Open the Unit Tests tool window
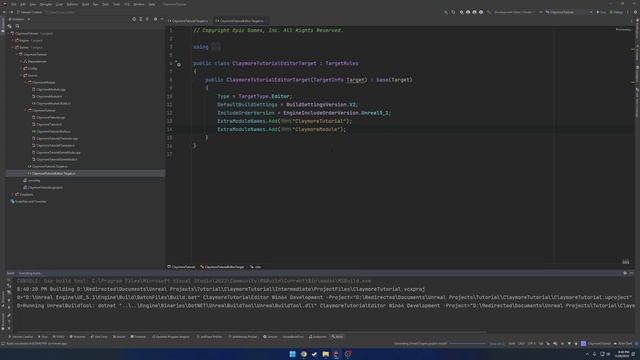 [99, 337]
